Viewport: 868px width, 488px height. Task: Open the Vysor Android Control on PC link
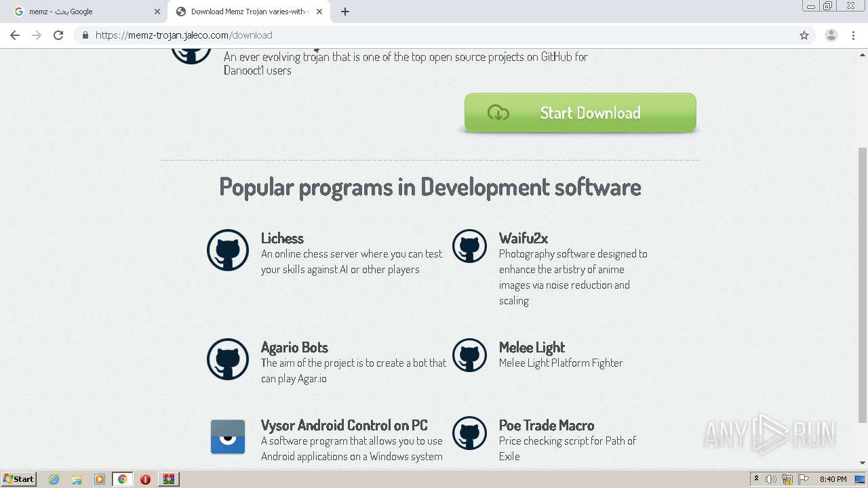click(344, 425)
